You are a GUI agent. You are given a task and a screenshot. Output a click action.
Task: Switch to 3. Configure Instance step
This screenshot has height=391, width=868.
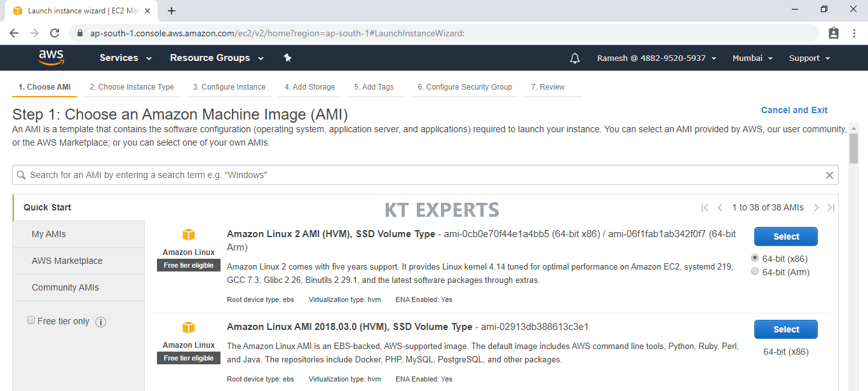(229, 87)
